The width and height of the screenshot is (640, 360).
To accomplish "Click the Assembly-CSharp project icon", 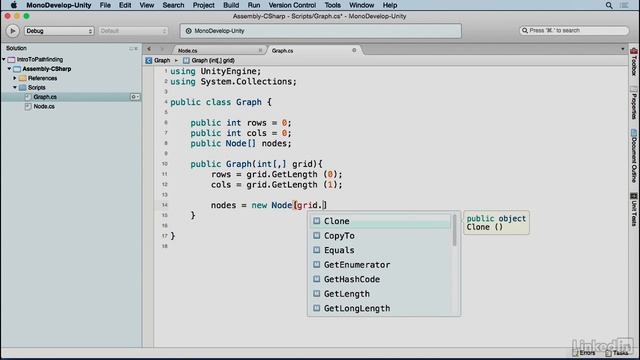I will point(17,69).
